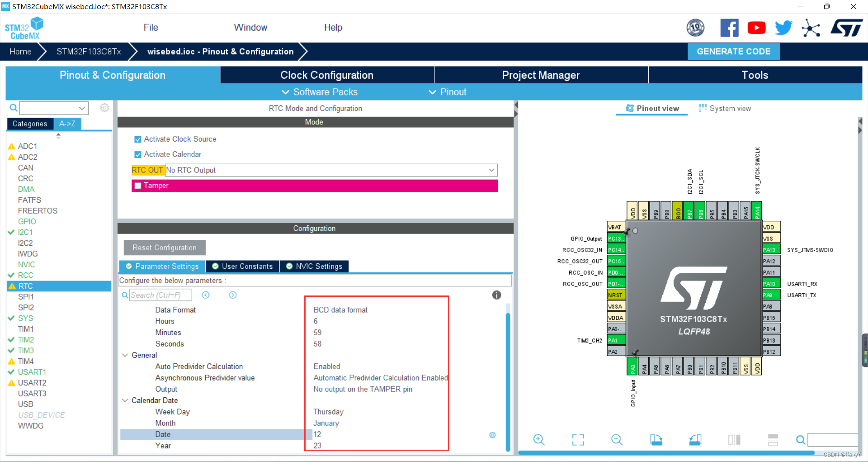868x462 pixels.
Task: Uncheck Activate Calendar
Action: point(138,155)
